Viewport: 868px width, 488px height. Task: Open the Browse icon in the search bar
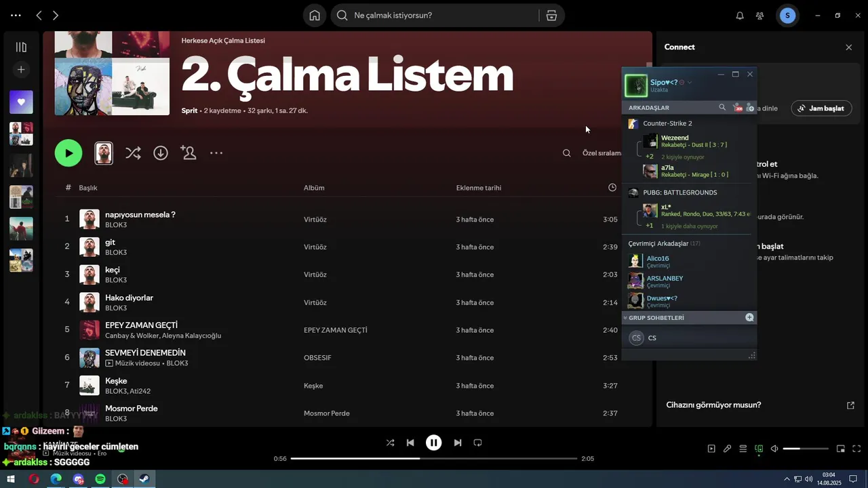click(x=551, y=16)
